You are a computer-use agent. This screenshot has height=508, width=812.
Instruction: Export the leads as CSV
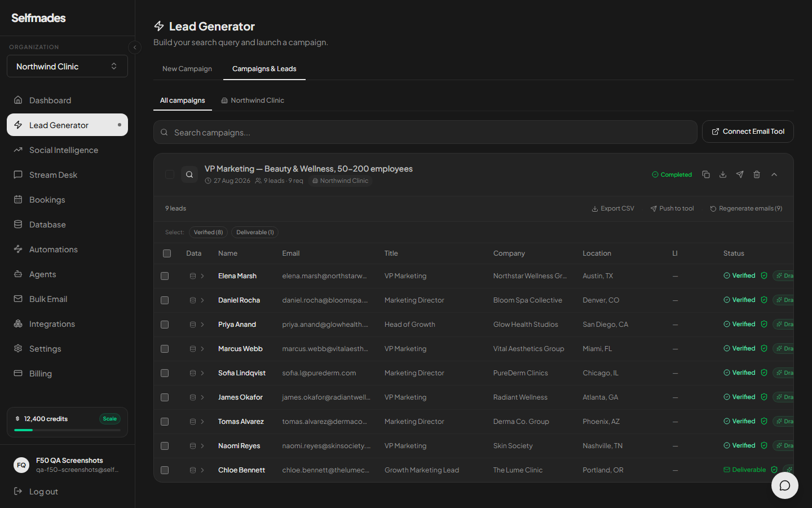tap(613, 208)
